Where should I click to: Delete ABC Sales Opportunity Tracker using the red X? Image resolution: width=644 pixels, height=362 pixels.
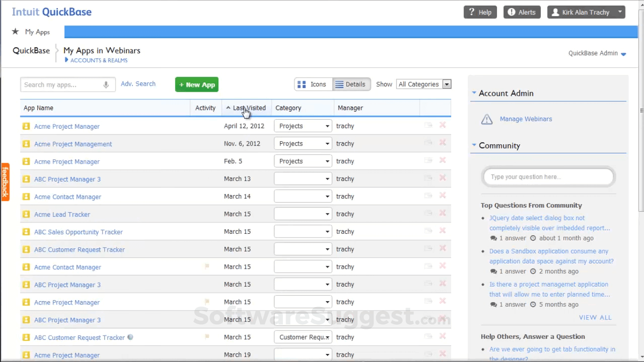(442, 231)
